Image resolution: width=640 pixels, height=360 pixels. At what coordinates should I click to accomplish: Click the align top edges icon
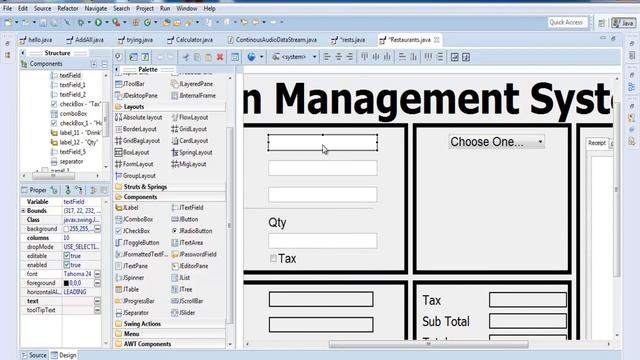pos(364,57)
